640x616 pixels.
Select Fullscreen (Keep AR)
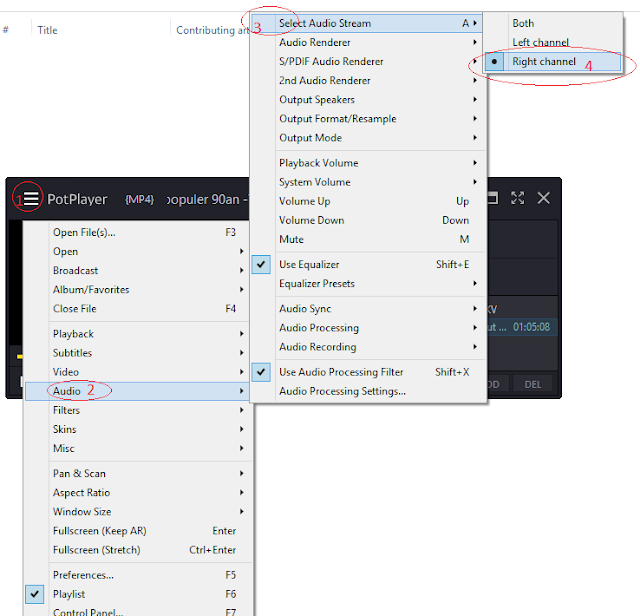coord(138,531)
